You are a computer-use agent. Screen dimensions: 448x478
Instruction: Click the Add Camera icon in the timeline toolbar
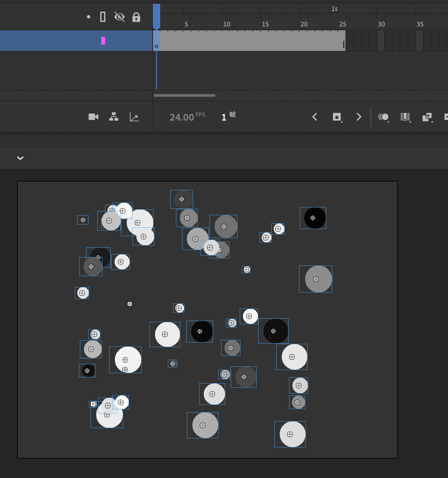pyautogui.click(x=93, y=117)
